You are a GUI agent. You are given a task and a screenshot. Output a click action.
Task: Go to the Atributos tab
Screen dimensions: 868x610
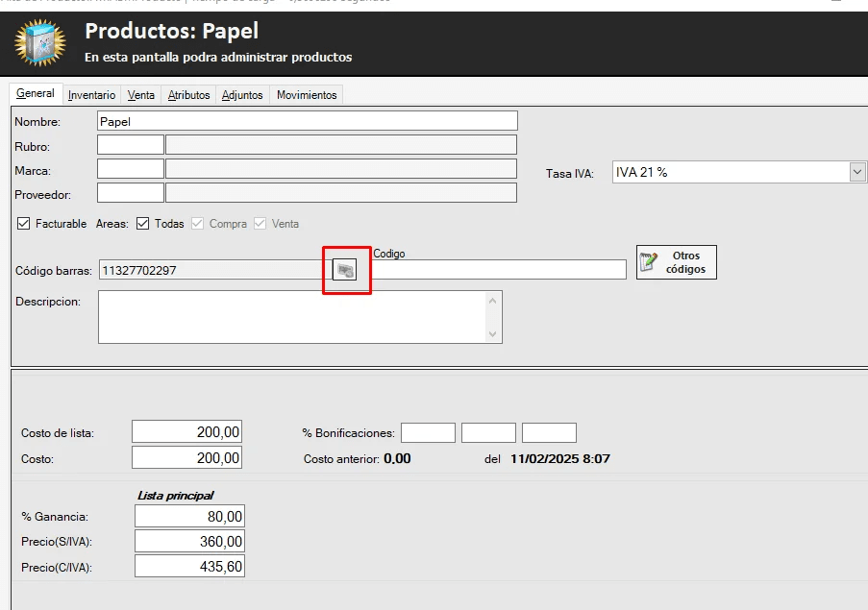(x=188, y=95)
